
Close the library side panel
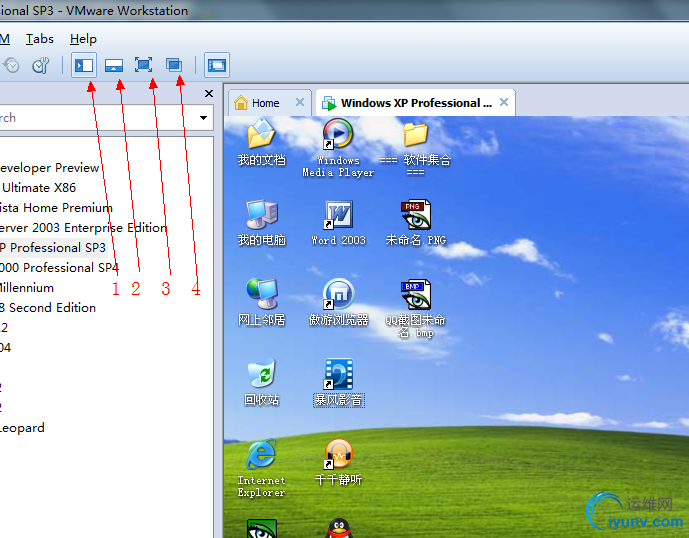coord(209,94)
